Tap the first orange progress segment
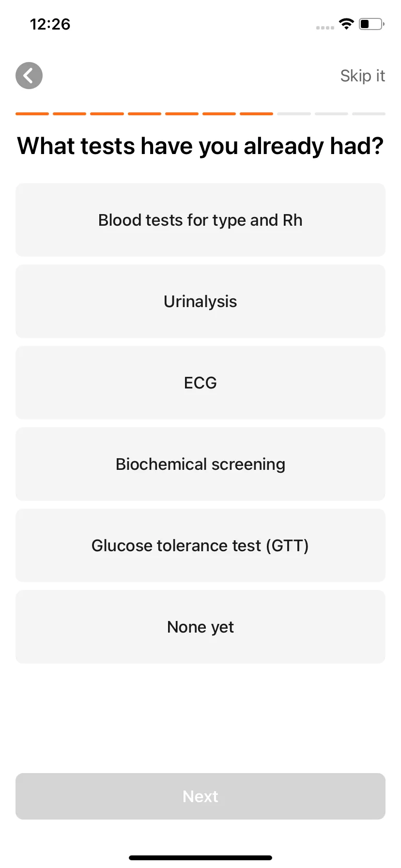The image size is (401, 868). coord(32,114)
